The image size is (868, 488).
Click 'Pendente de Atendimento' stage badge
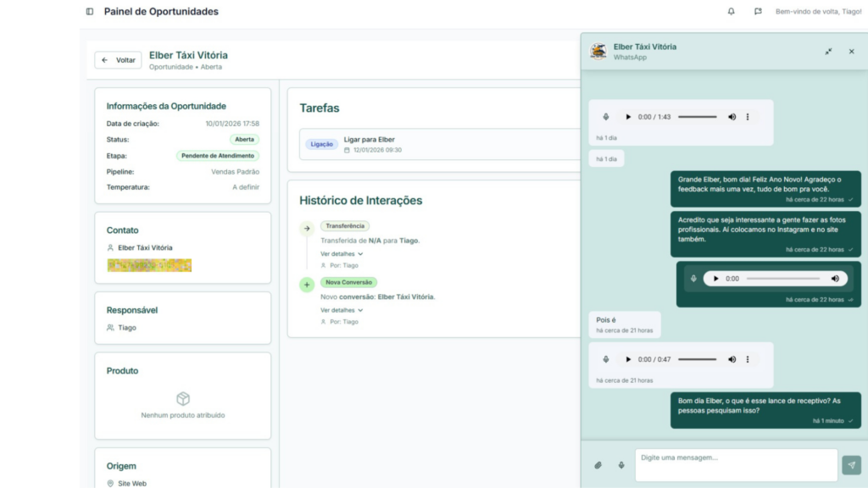pyautogui.click(x=218, y=156)
